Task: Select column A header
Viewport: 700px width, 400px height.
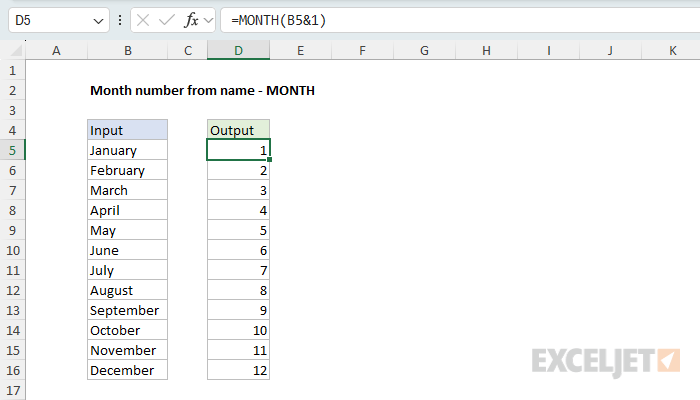Action: pyautogui.click(x=56, y=50)
